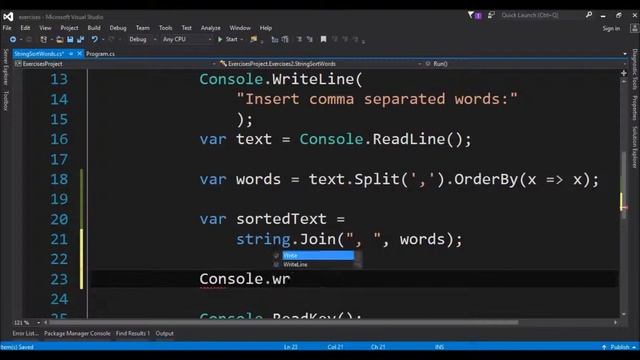
Task: Place the cursor on line number 18
Action: (x=59, y=179)
